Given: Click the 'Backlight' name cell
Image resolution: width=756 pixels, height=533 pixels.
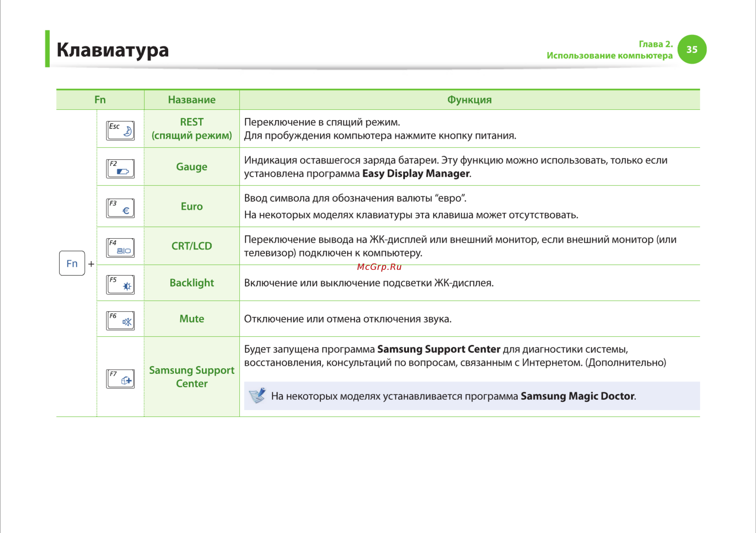Looking at the screenshot, I should (192, 283).
